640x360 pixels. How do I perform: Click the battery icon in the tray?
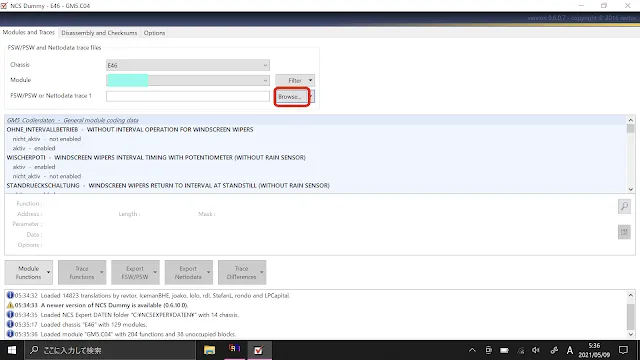click(x=504, y=350)
